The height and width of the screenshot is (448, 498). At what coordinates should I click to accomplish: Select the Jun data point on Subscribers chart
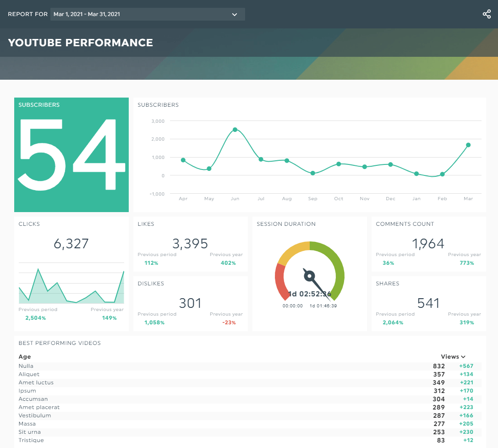[235, 130]
